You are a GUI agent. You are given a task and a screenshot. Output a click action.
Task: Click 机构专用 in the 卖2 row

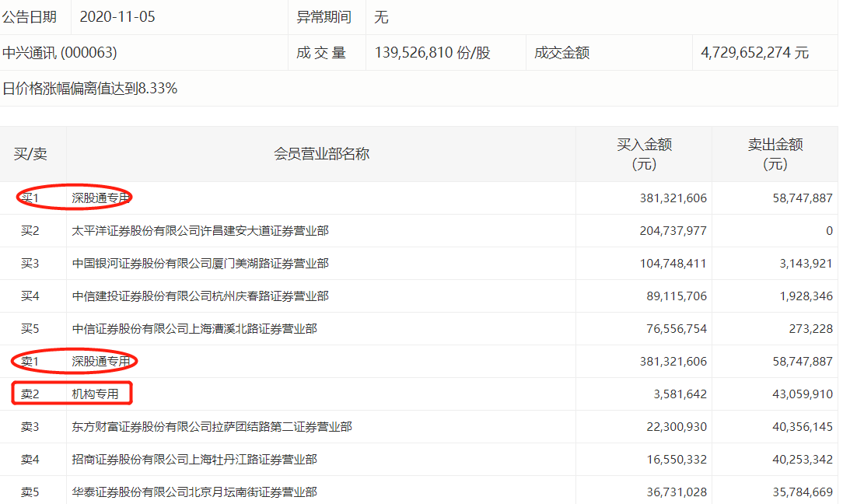click(x=95, y=394)
